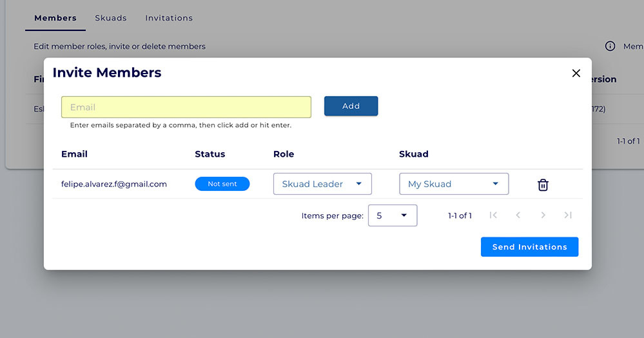Click the Email column header
644x338 pixels.
pos(74,154)
